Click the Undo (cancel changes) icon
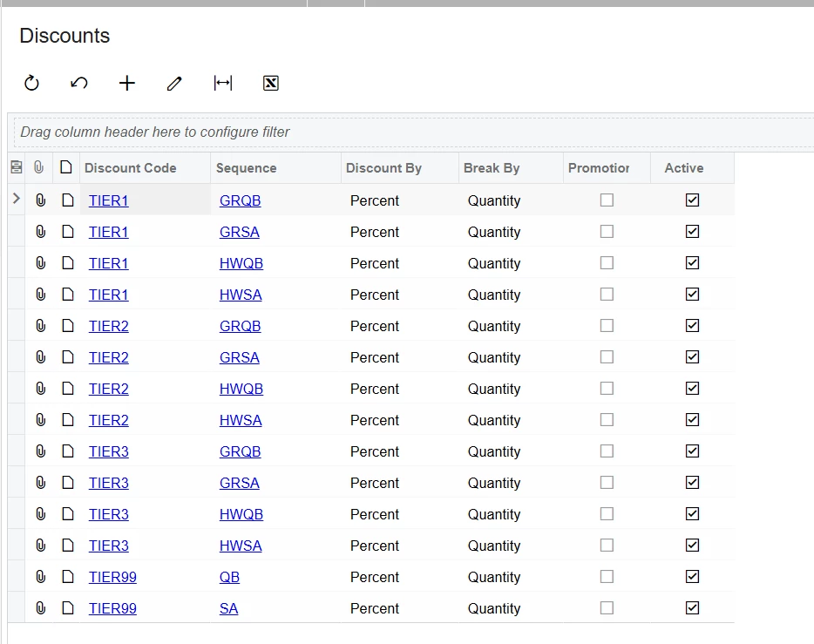Screen dimensions: 814x644 79,83
